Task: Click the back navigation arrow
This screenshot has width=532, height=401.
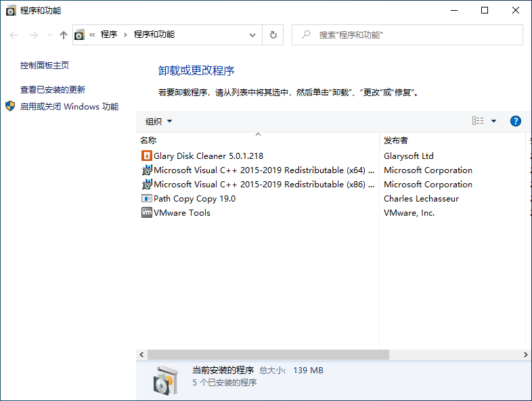Action: (14, 35)
